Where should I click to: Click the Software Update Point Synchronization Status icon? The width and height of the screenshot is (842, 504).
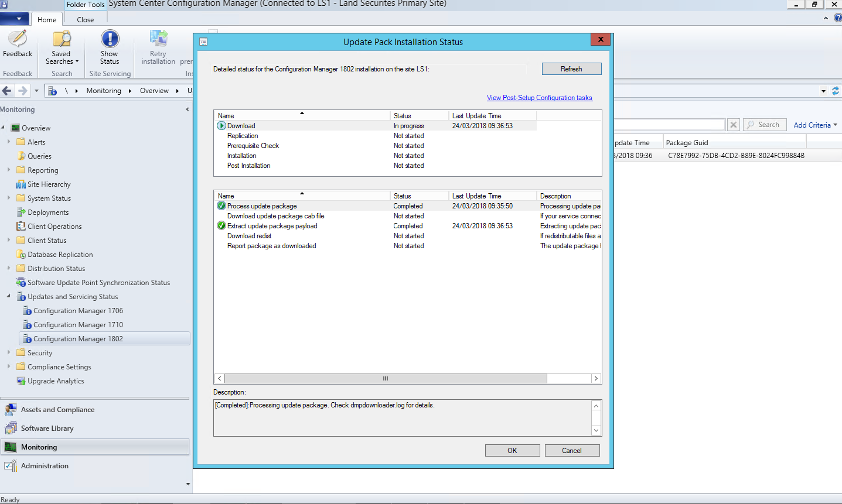(21, 282)
